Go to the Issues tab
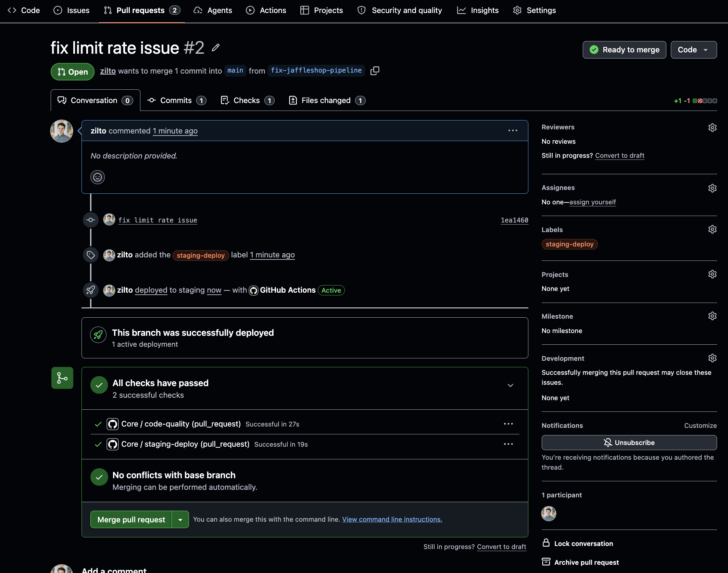The height and width of the screenshot is (573, 728). (71, 10)
